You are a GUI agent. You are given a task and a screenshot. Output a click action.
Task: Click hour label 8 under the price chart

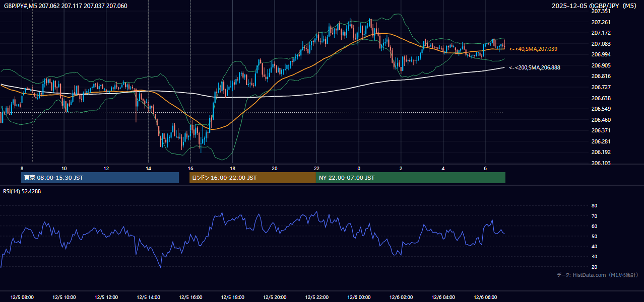tap(22, 168)
